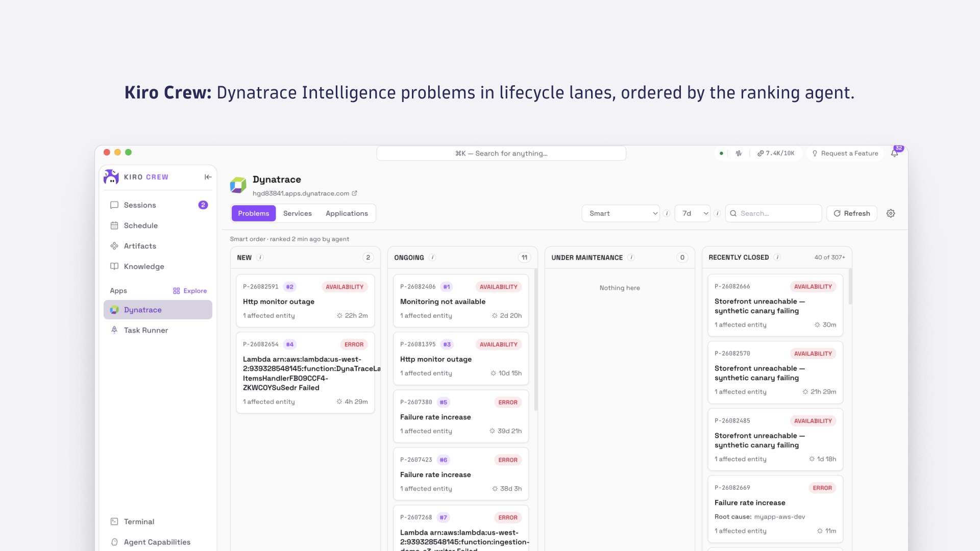Switch to the Problems tab
This screenshot has width=980, height=551.
[254, 213]
